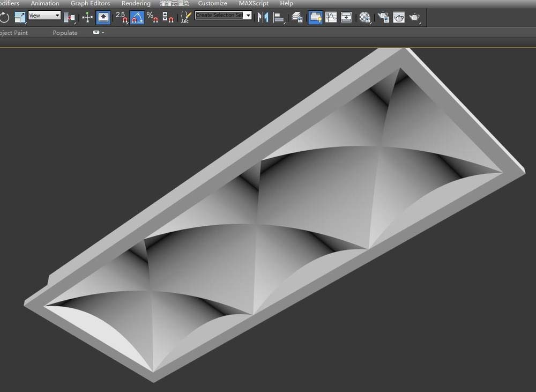Click the Align tool icon
Screen dimensions: 536x392
(x=279, y=17)
